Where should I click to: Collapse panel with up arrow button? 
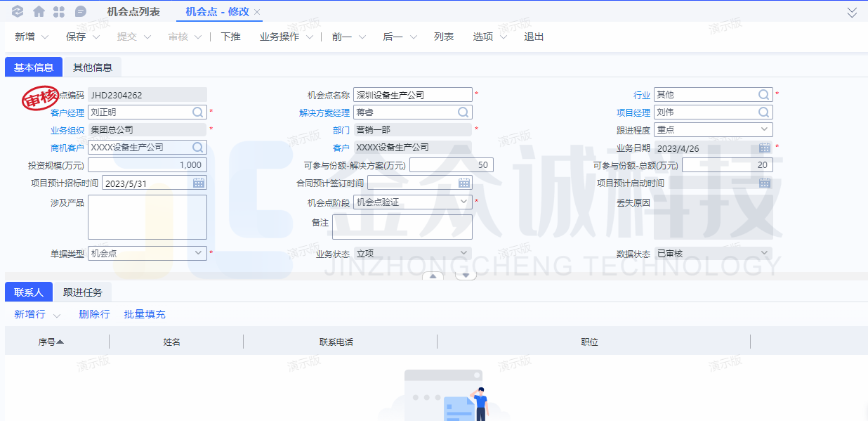pyautogui.click(x=433, y=276)
